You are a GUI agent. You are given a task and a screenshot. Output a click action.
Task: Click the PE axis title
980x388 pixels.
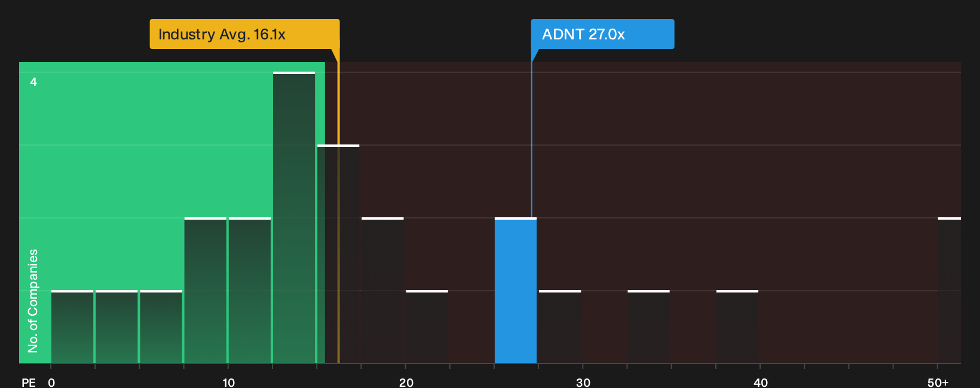tap(29, 383)
